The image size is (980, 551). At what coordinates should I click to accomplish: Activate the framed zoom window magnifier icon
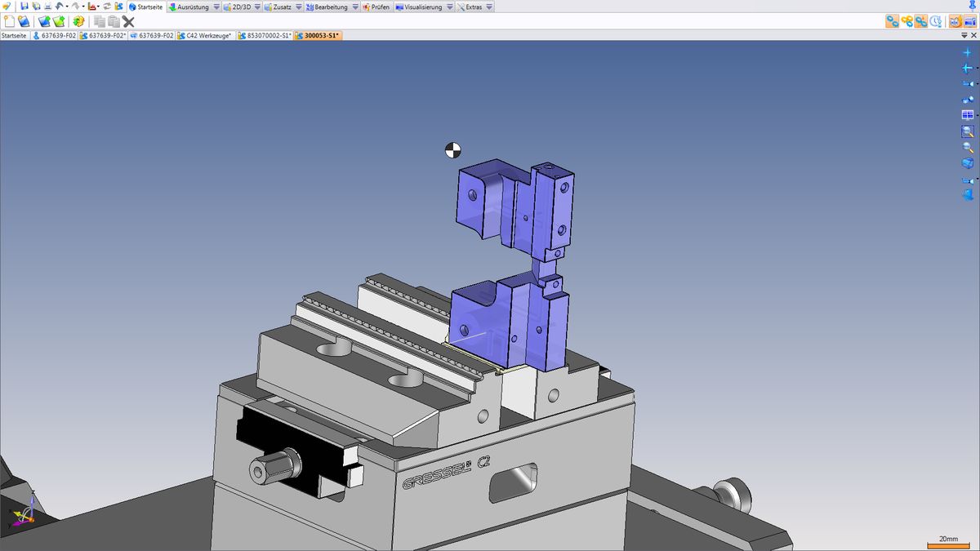click(x=968, y=131)
